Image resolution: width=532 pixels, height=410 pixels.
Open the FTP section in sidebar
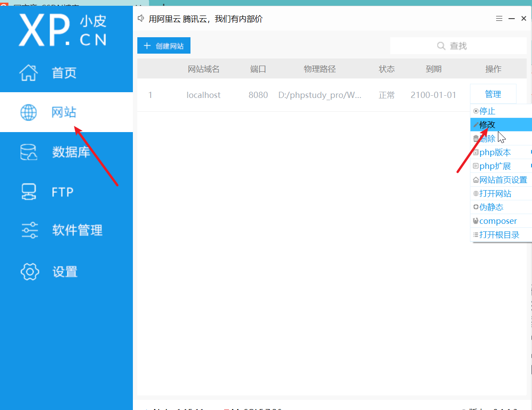pos(66,191)
